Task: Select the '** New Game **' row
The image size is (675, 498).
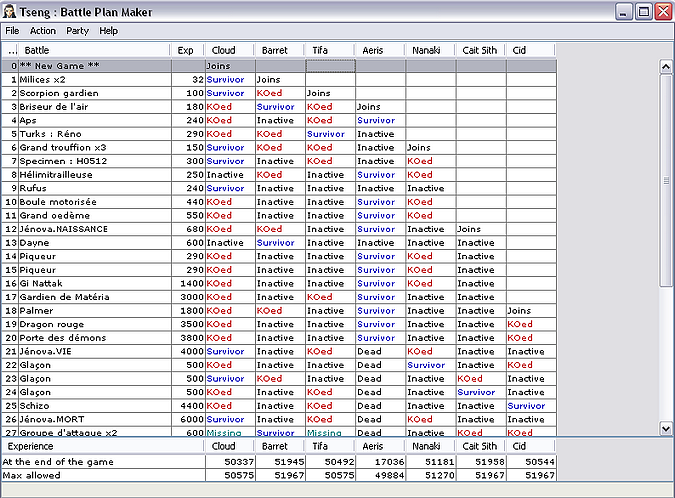Action: click(x=279, y=66)
